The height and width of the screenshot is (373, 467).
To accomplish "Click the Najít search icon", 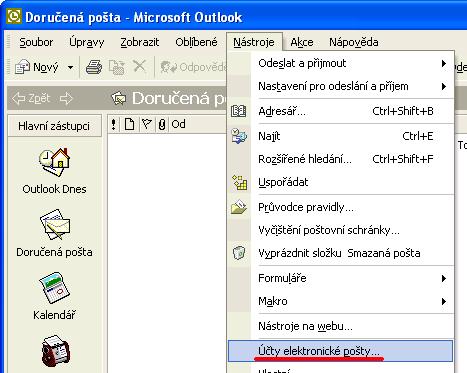I will 239,136.
